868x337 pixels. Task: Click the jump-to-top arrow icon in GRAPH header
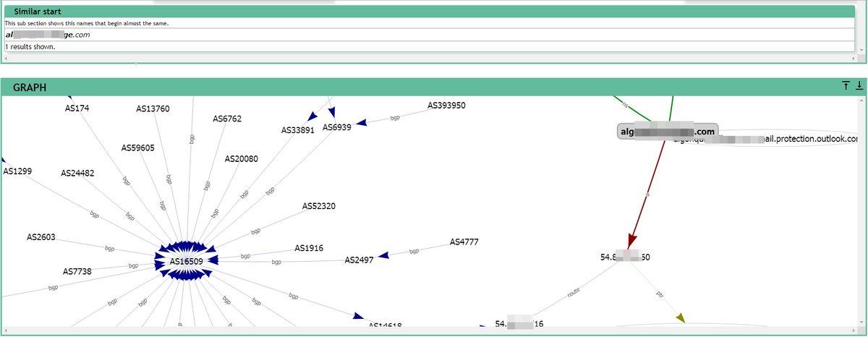[846, 86]
